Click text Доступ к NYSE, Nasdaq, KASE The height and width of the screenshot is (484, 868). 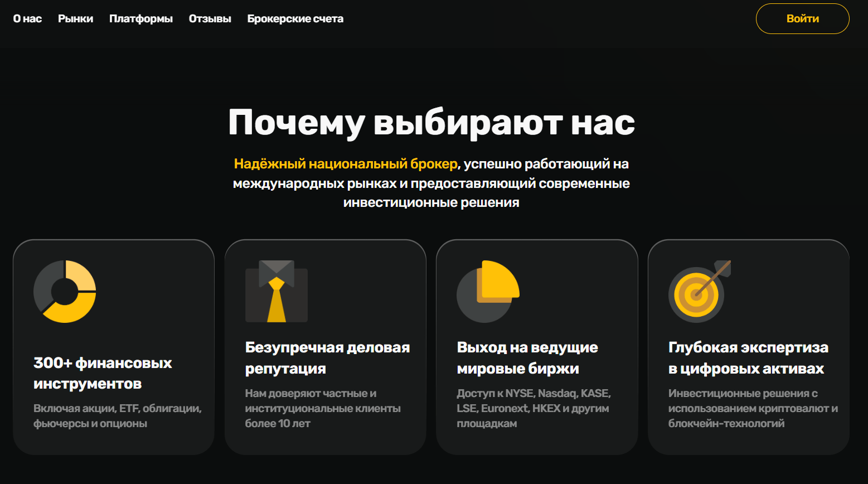click(534, 393)
